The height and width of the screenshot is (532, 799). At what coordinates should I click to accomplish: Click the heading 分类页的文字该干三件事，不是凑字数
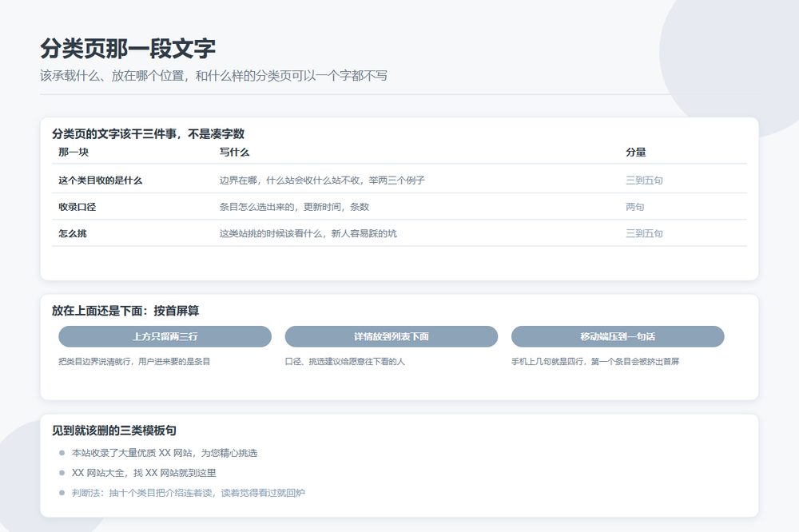pyautogui.click(x=149, y=134)
